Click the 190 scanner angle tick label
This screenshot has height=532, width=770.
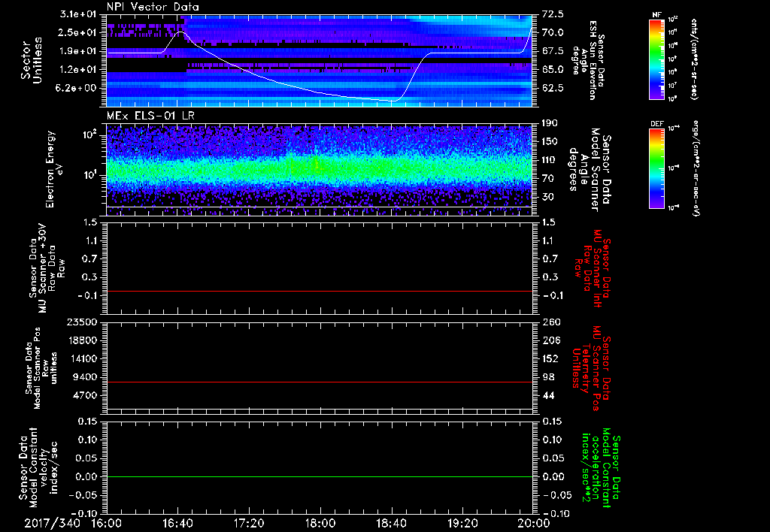[x=551, y=123]
